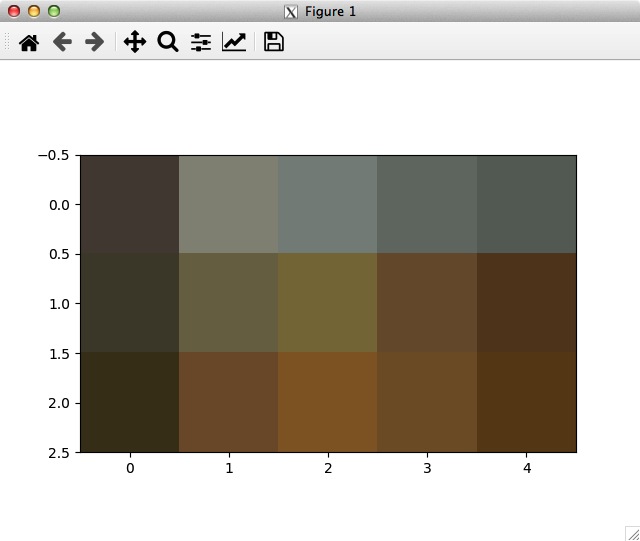
Task: Pick the darkest brown cell at column 0, row 2
Action: pos(129,402)
